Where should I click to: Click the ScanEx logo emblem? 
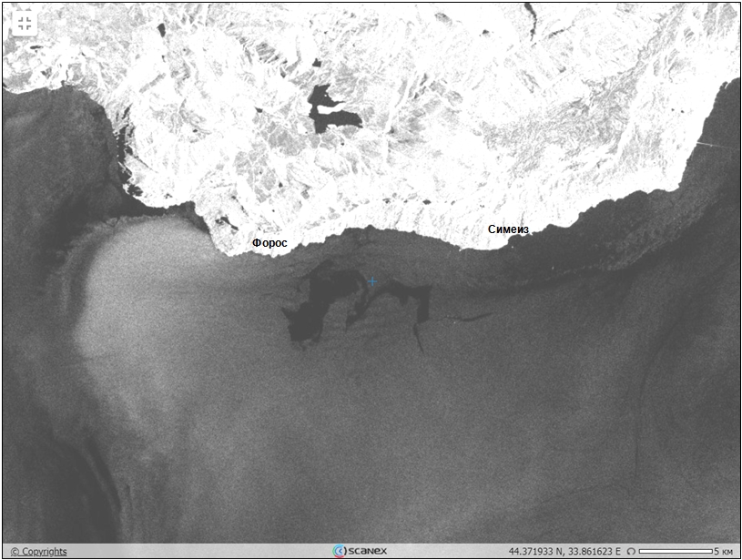click(340, 551)
